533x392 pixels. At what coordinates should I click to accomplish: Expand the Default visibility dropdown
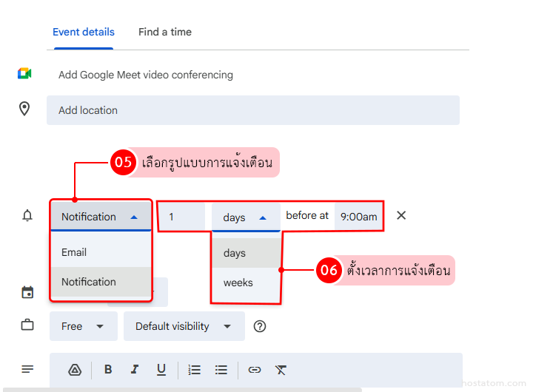(184, 326)
